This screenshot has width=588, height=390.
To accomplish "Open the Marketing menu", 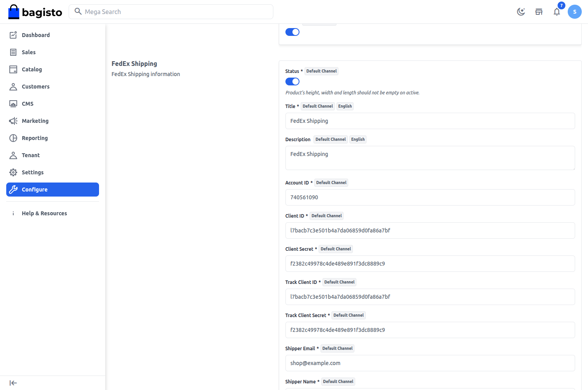I will (53, 121).
